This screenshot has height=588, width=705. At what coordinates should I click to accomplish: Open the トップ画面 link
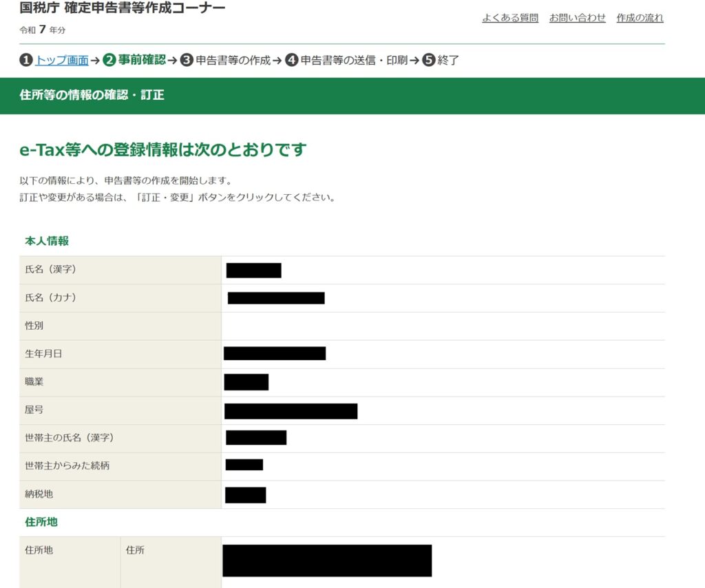coord(62,61)
